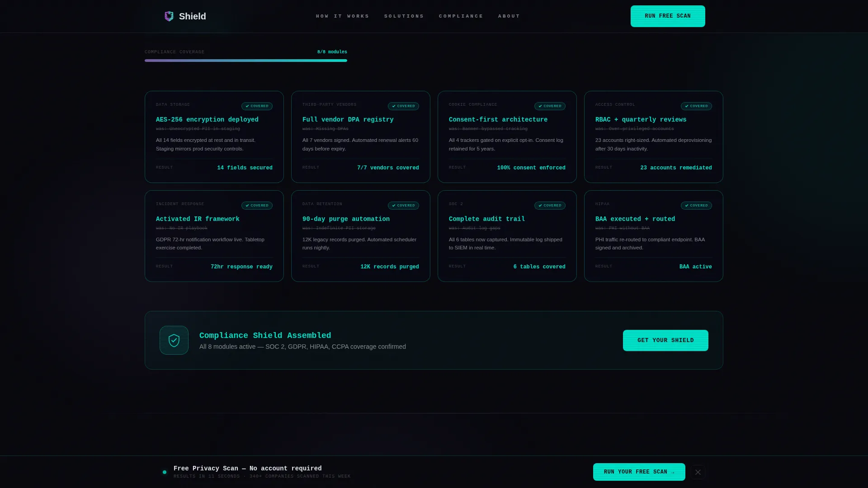
Task: Click 'was: No IR playbook' strikethrough text
Action: (182, 228)
